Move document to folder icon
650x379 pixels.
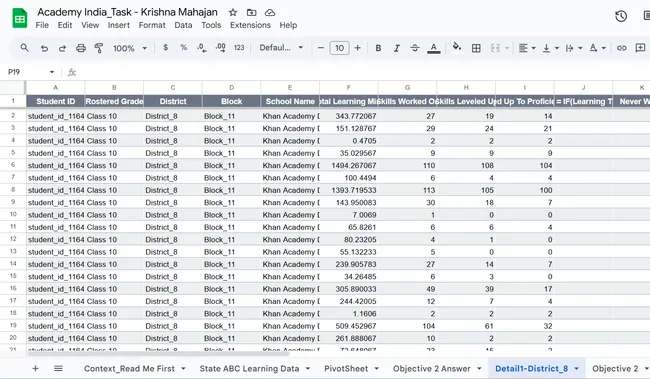coord(251,12)
